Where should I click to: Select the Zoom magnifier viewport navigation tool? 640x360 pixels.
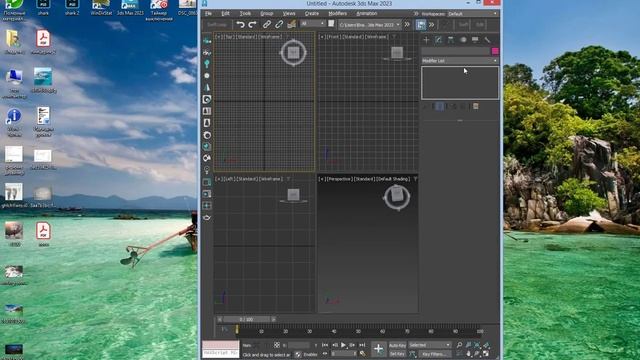pos(459,345)
